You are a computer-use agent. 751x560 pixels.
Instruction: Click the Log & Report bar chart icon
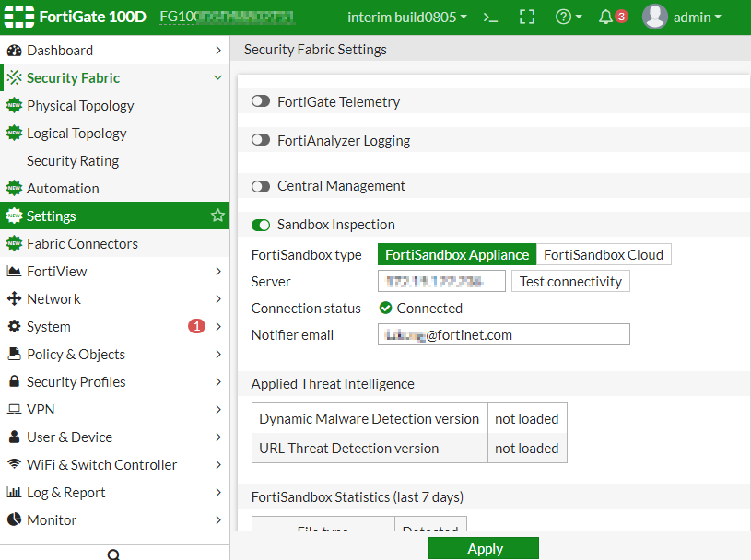(14, 492)
